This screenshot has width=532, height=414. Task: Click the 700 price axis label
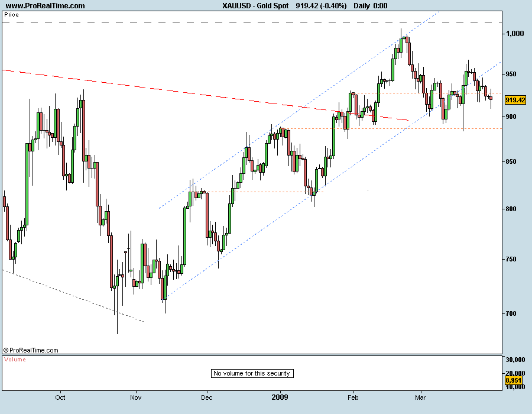click(x=511, y=313)
